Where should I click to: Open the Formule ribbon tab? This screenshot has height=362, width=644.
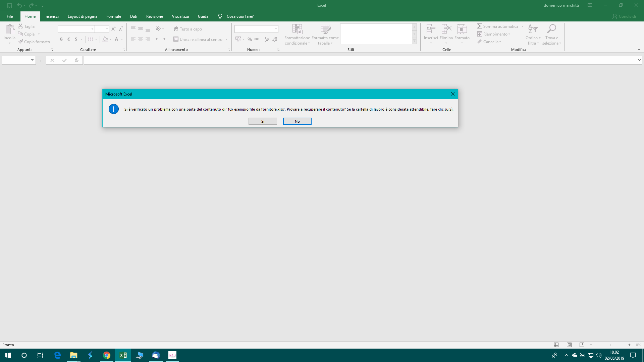point(113,16)
